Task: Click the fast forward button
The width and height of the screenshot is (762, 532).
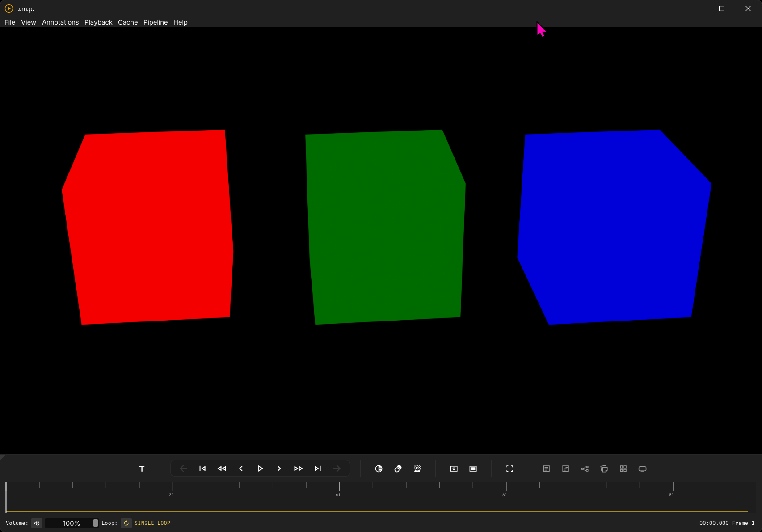Action: click(x=298, y=469)
